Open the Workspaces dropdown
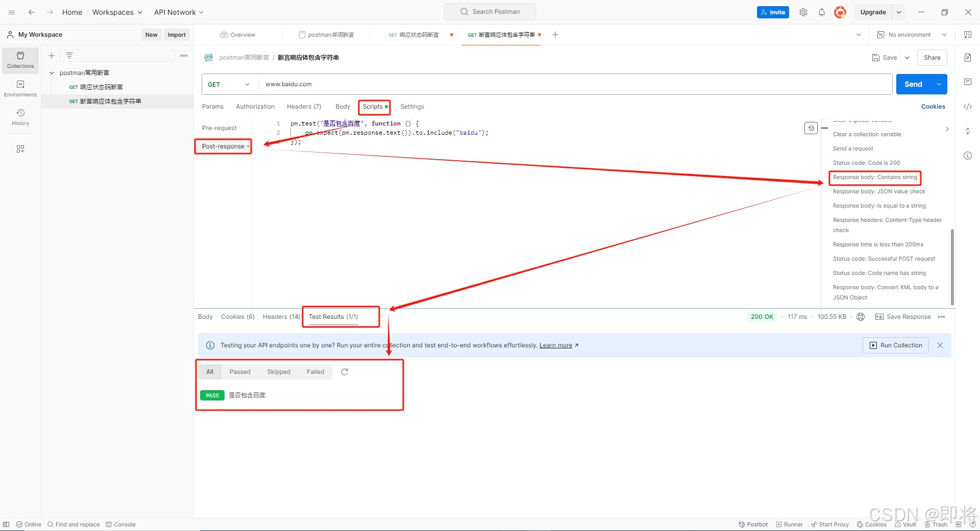Image resolution: width=980 pixels, height=531 pixels. click(117, 12)
